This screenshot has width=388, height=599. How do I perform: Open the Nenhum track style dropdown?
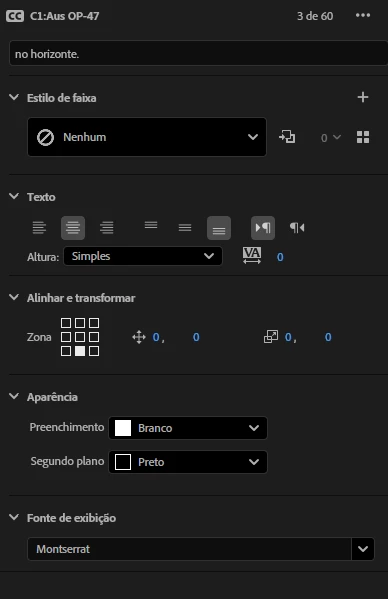click(x=147, y=137)
